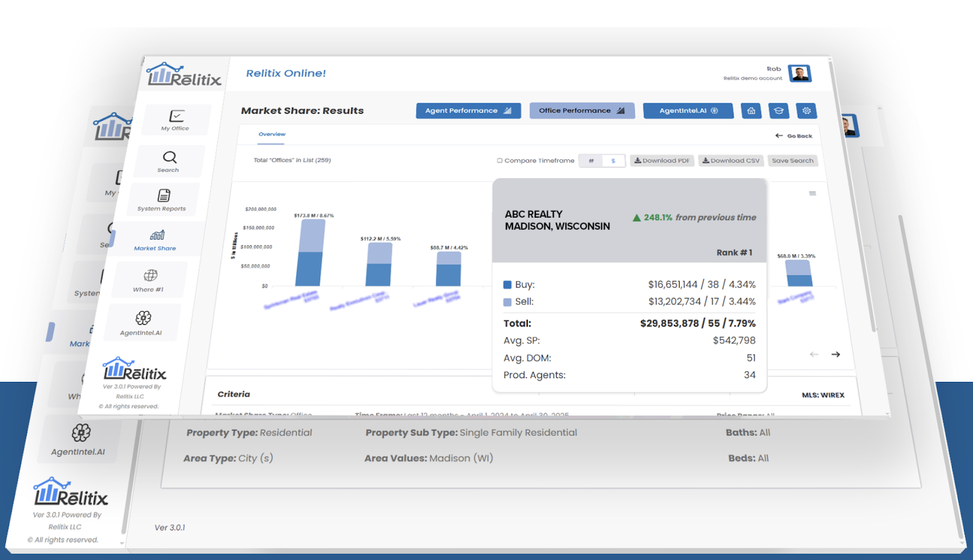Image resolution: width=973 pixels, height=560 pixels.
Task: Open the Search sidebar item
Action: coord(169,161)
